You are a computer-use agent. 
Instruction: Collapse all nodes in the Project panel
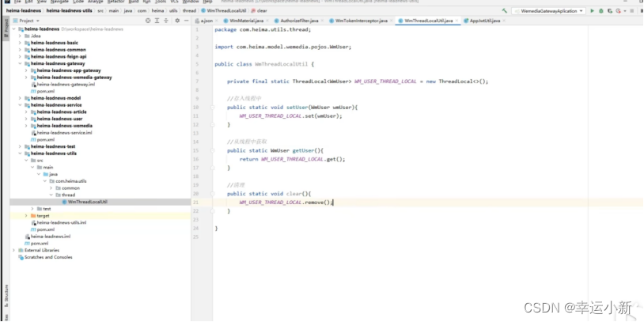click(166, 21)
